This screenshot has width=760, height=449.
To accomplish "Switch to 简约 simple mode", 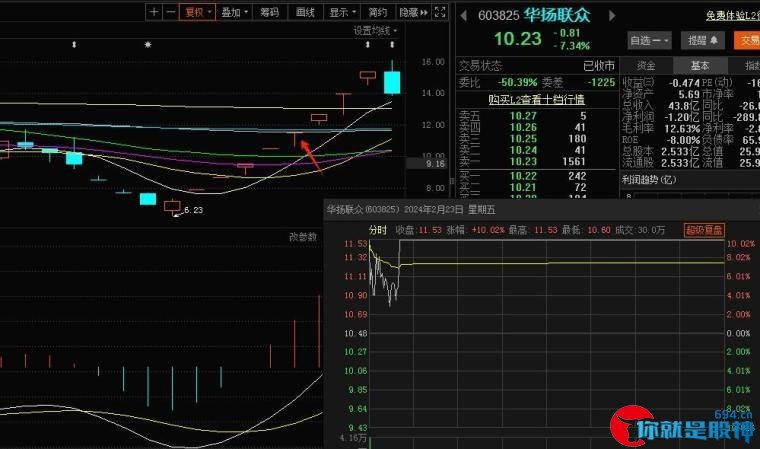I will (x=377, y=12).
